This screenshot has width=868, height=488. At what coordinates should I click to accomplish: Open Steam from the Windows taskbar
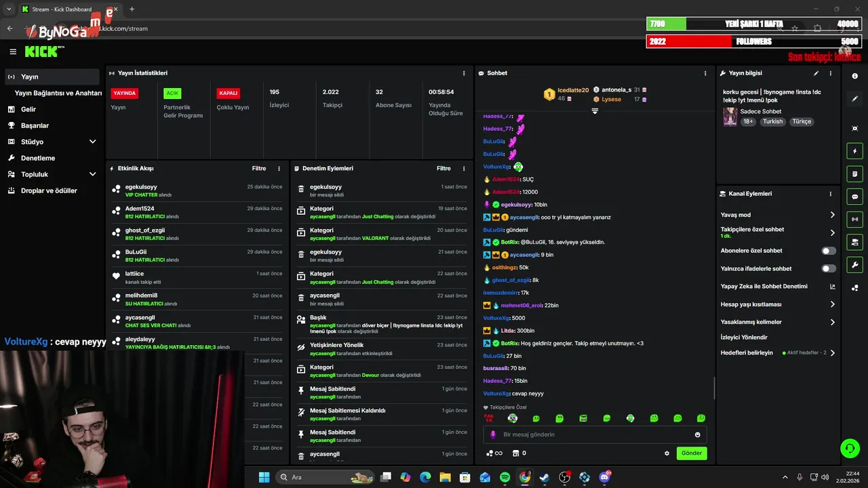click(545, 477)
